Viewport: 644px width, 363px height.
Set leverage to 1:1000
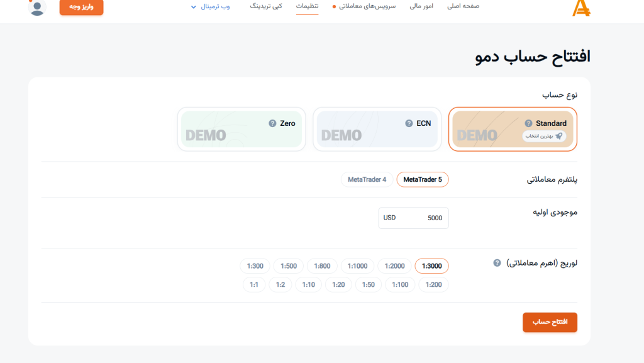[x=357, y=266]
